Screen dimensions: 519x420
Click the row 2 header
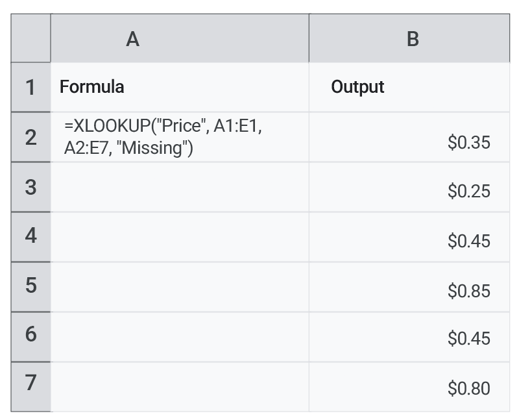[x=30, y=137]
